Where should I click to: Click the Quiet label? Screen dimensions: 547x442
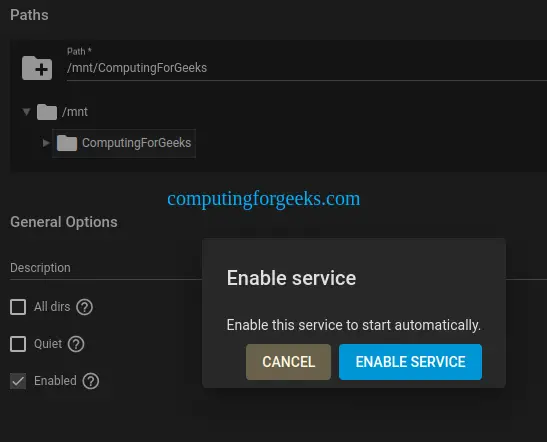click(x=48, y=344)
